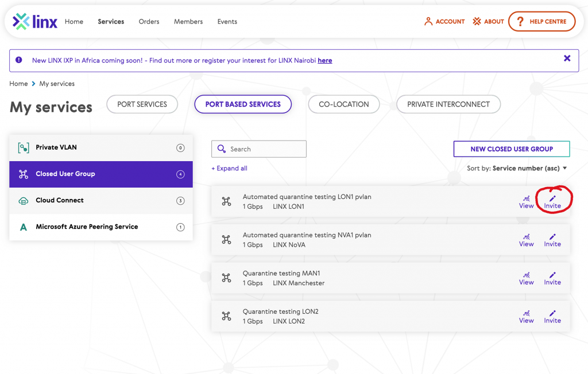Invite to the Automated quarantine testing NVA1 pvlan group
588x374 pixels.
552,240
